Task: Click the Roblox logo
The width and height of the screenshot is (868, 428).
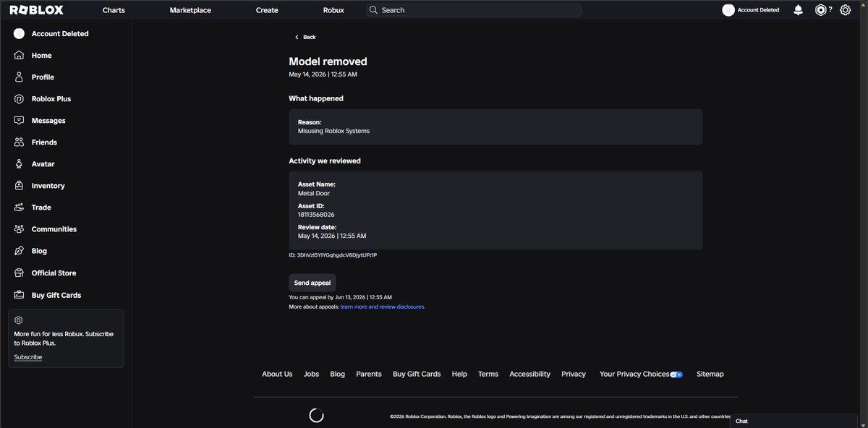Action: (36, 10)
